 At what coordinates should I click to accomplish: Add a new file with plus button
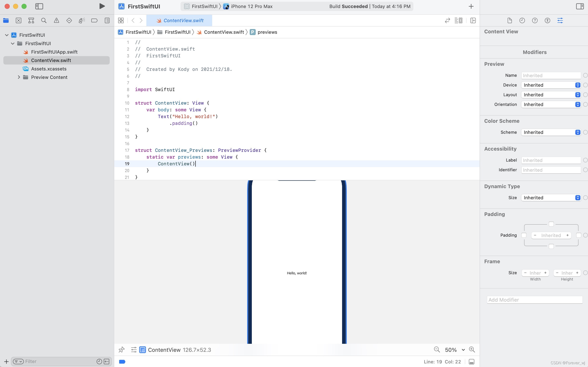point(6,362)
